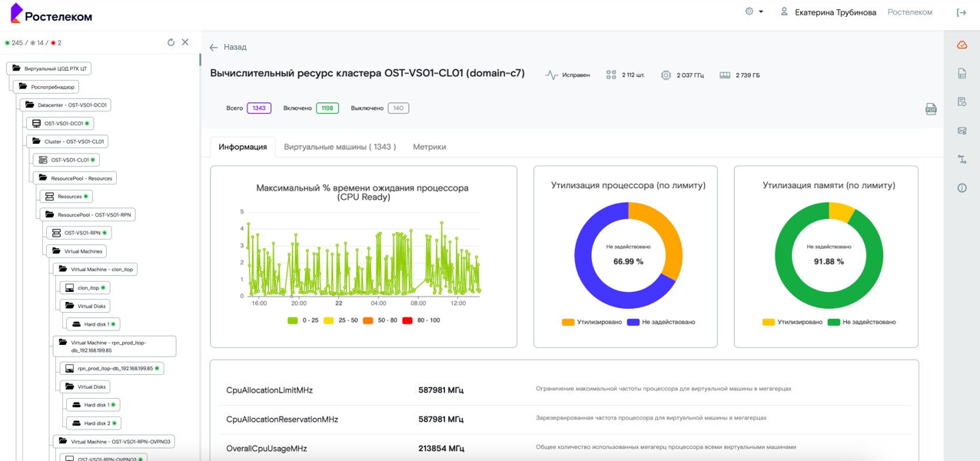The height and width of the screenshot is (461, 980).
Task: Select the 'clon_itop' virtual machine node
Action: (x=85, y=288)
